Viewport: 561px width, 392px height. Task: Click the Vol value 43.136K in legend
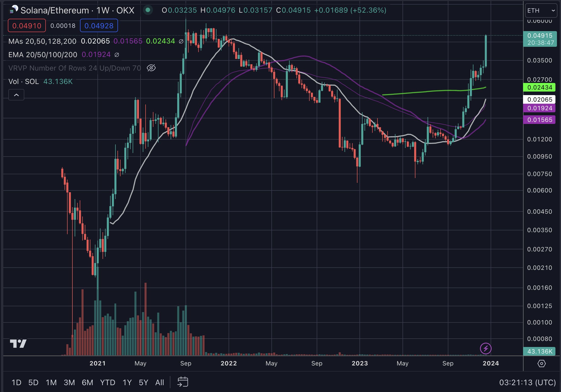click(x=58, y=81)
